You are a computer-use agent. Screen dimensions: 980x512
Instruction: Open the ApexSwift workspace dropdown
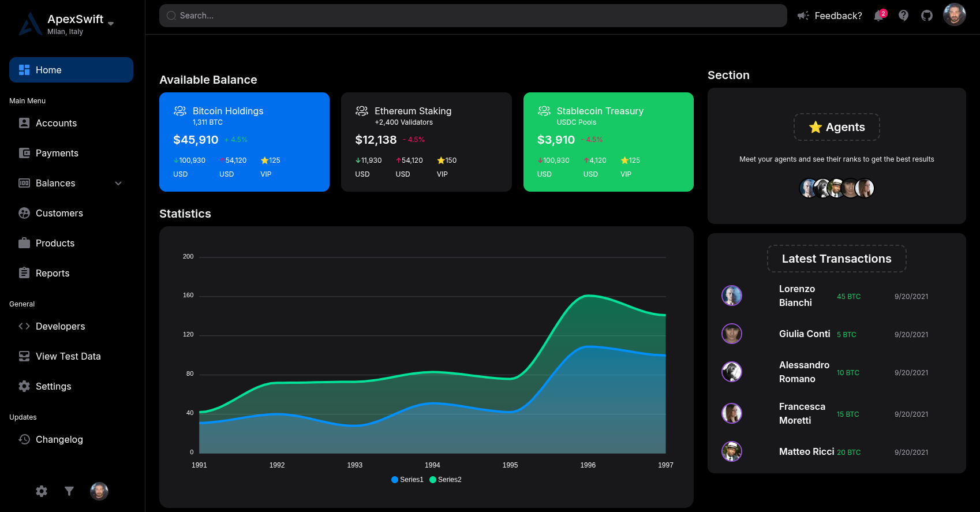[x=111, y=24]
